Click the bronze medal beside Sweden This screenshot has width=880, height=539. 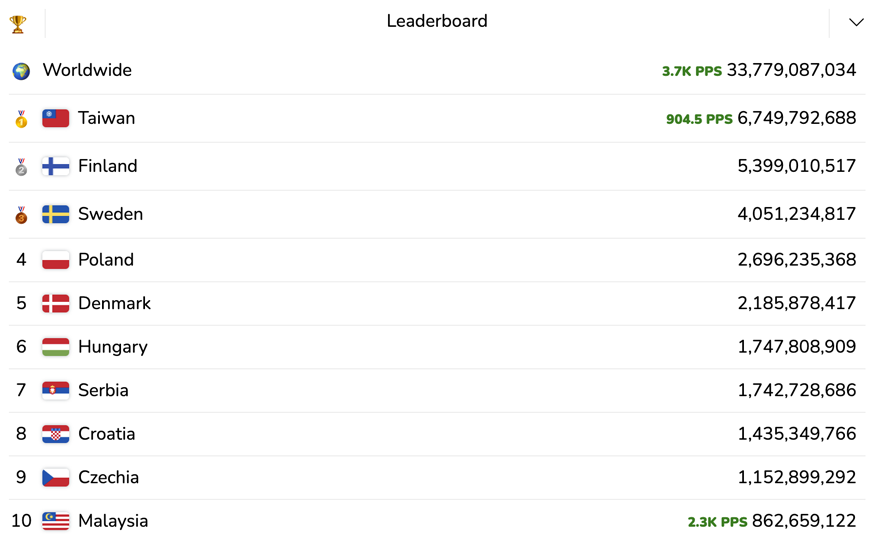pos(21,215)
